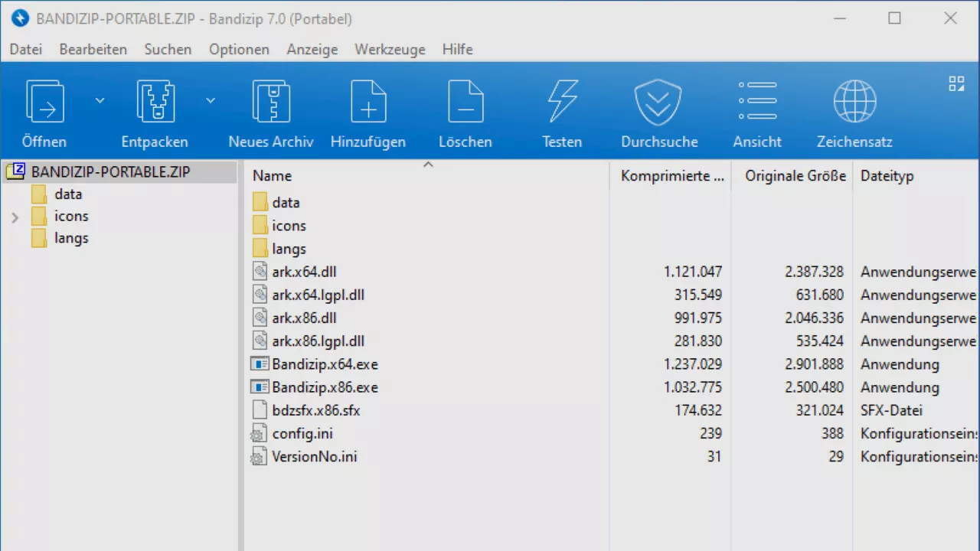Image resolution: width=980 pixels, height=551 pixels.
Task: Click the Bandizip app icon in title bar
Action: (x=20, y=18)
